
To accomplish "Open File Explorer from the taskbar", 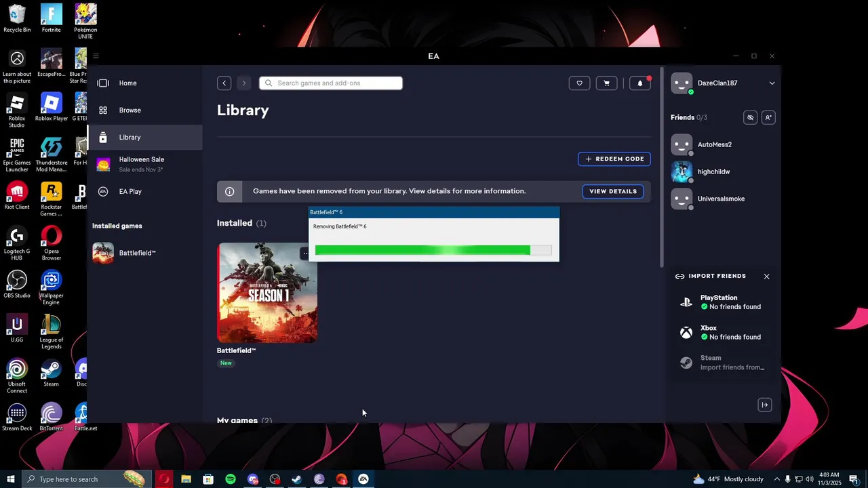I will pos(186,479).
